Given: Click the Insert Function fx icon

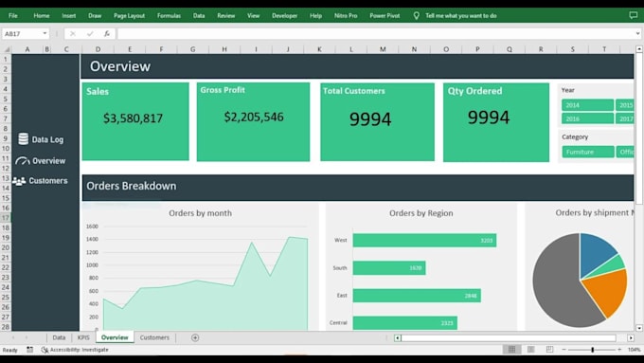Looking at the screenshot, I should [107, 34].
